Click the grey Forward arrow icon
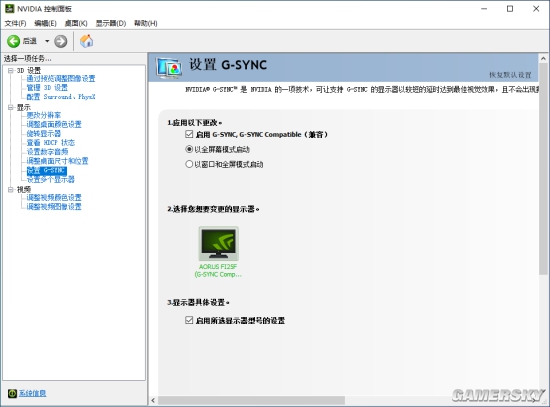The width and height of the screenshot is (550, 407). click(61, 41)
